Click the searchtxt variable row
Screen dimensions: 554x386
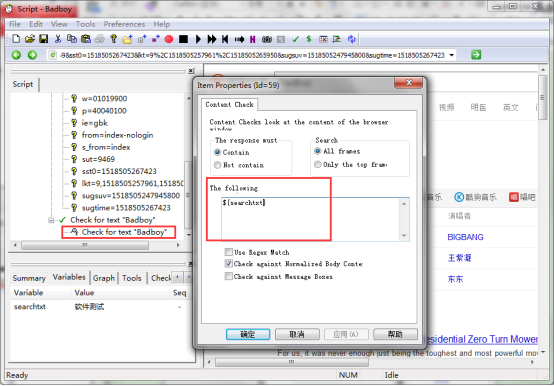click(x=101, y=307)
